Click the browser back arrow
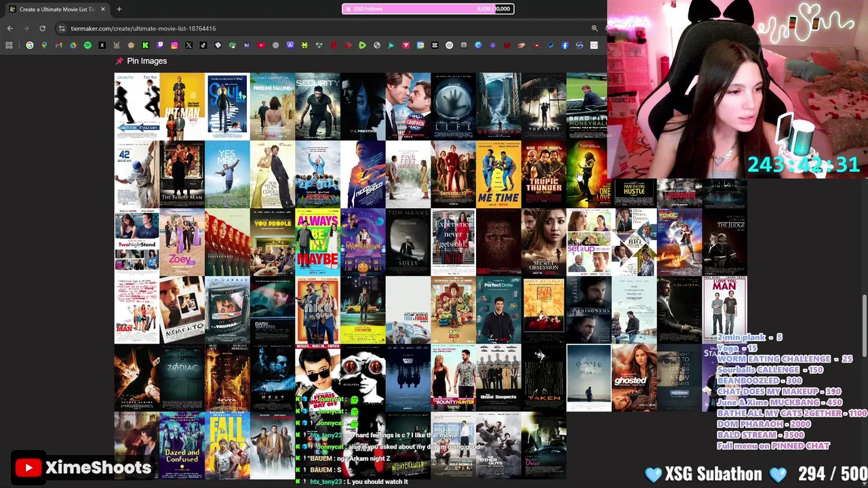Image resolution: width=868 pixels, height=488 pixels. coord(9,28)
